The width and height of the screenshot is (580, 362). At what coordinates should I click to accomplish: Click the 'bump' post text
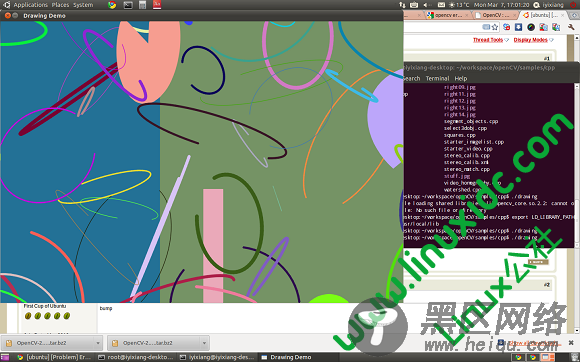tap(106, 308)
